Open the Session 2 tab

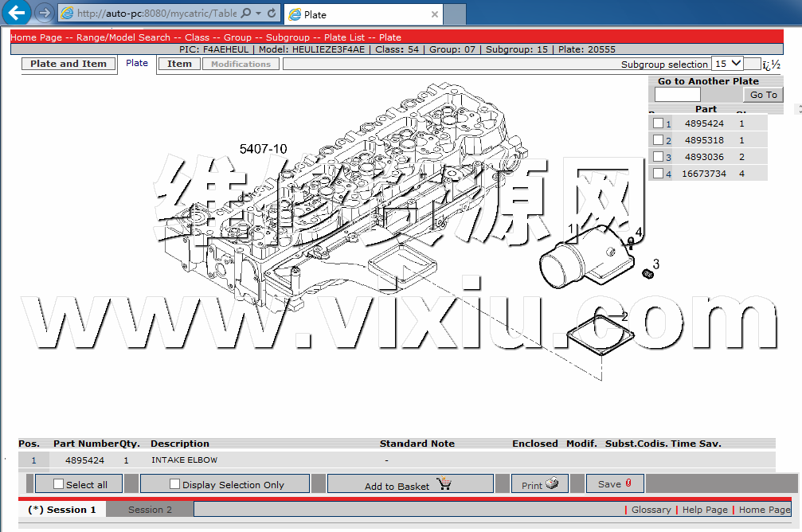click(x=150, y=510)
